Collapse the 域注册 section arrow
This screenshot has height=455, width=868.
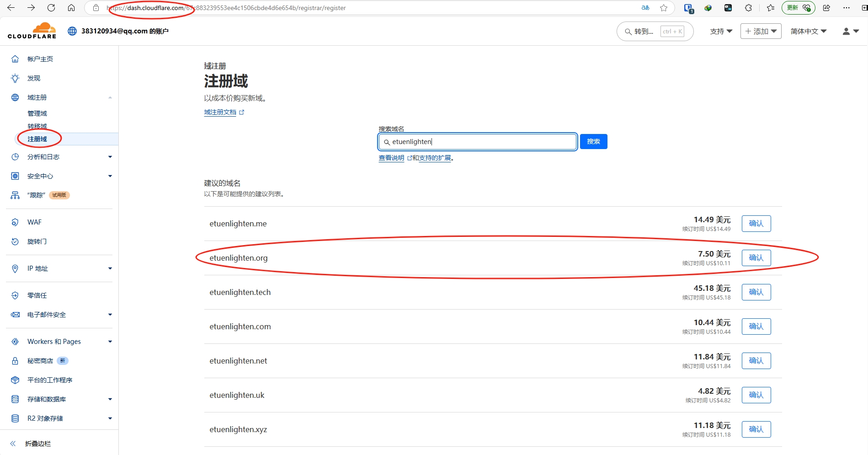click(x=110, y=97)
